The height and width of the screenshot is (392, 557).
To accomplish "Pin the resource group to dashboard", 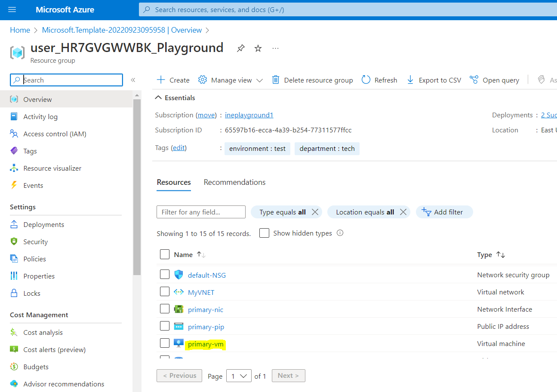I will point(241,49).
